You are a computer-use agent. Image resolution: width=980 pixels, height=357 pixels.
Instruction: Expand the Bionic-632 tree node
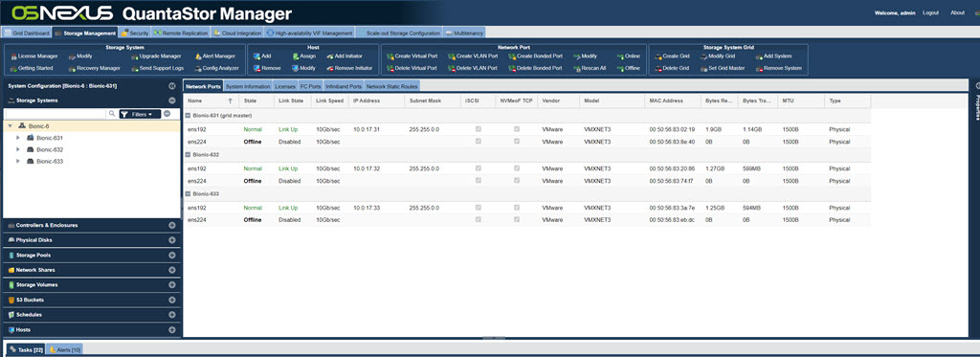[x=18, y=149]
